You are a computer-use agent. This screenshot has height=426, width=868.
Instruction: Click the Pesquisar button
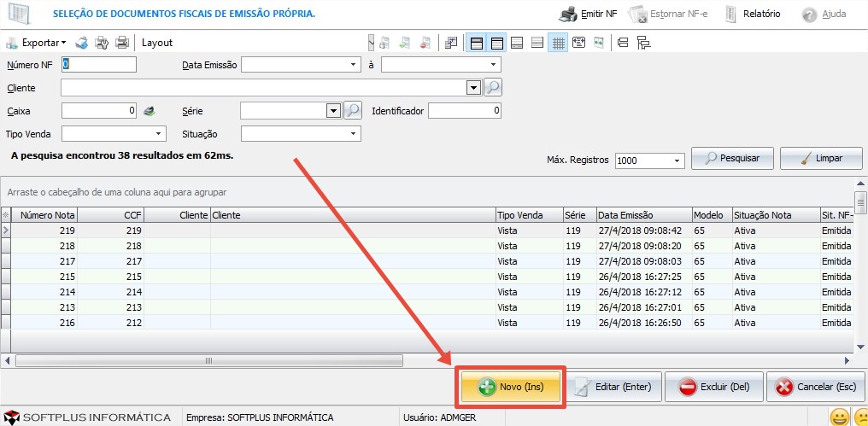pos(732,158)
